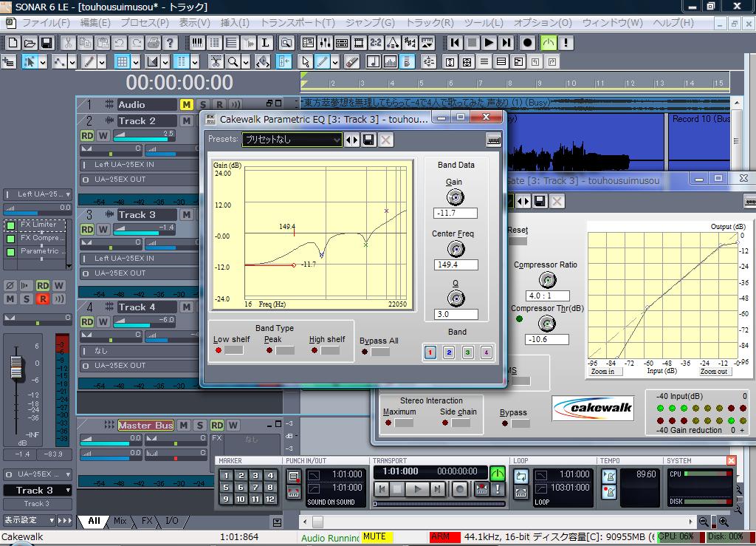Click Record button in top toolbar
The width and height of the screenshot is (756, 546).
tap(527, 43)
